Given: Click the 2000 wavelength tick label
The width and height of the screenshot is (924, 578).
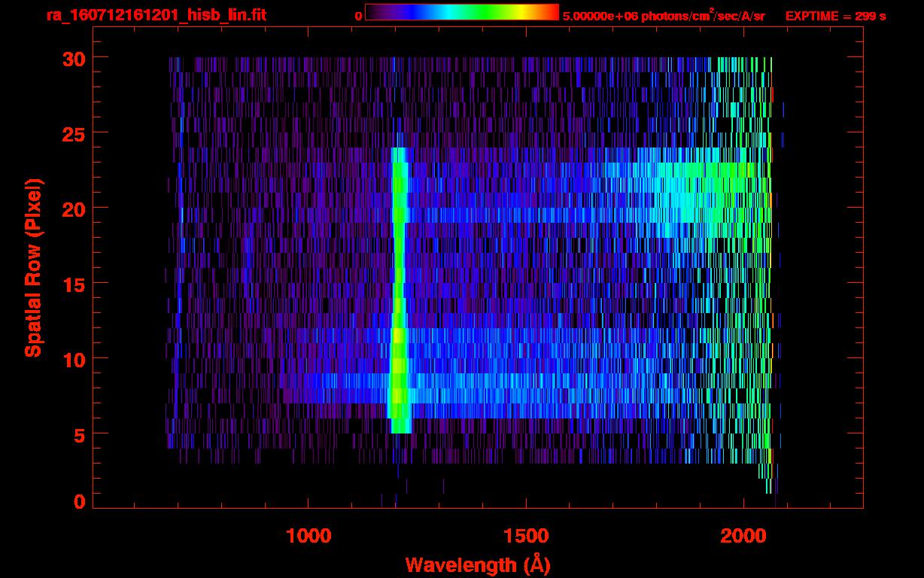Looking at the screenshot, I should [x=743, y=535].
